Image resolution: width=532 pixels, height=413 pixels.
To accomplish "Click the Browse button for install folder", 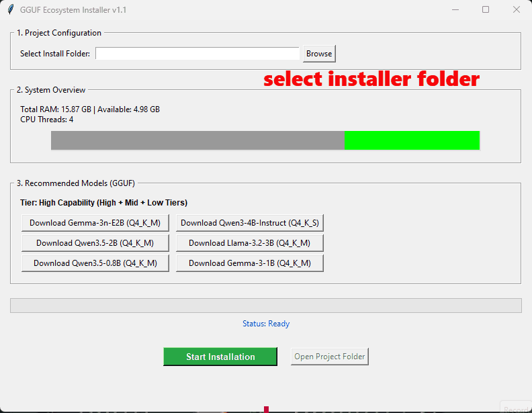I will coord(319,54).
